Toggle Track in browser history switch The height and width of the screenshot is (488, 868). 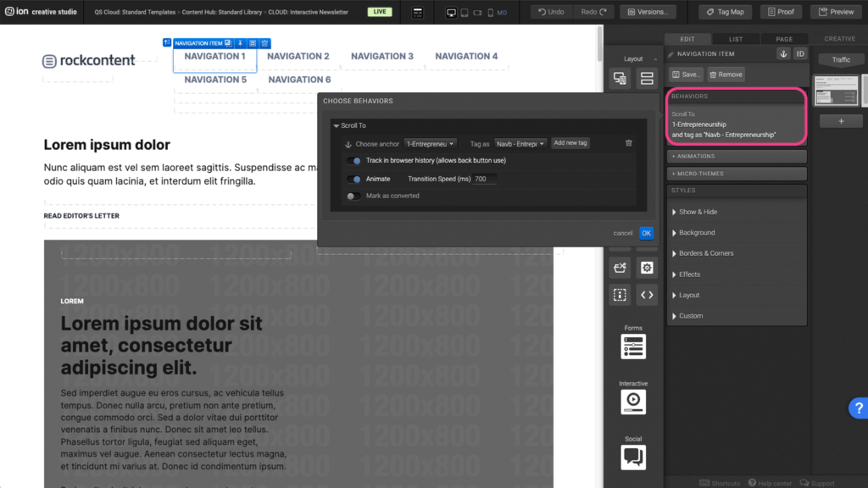[353, 161]
